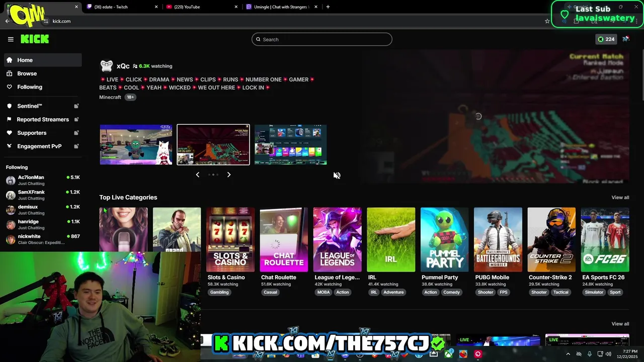
Task: Select Following in the Kick sidebar
Action: (43, 87)
